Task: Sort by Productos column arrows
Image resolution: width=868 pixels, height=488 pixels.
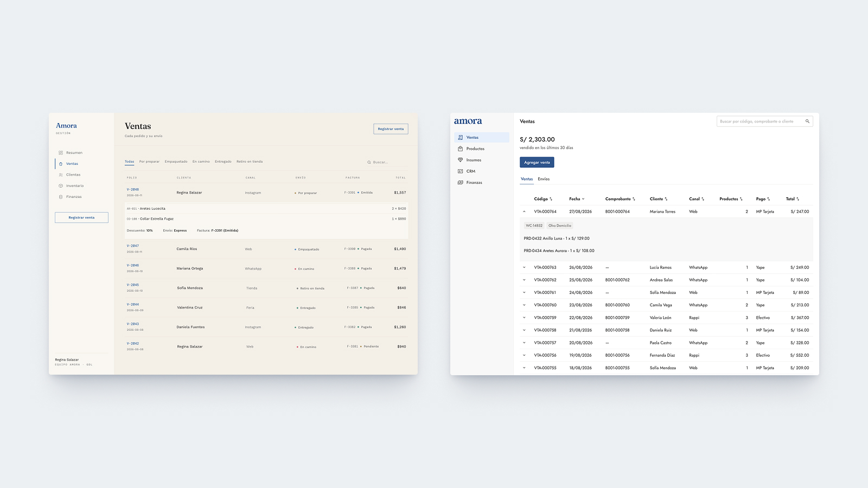Action: pos(741,199)
